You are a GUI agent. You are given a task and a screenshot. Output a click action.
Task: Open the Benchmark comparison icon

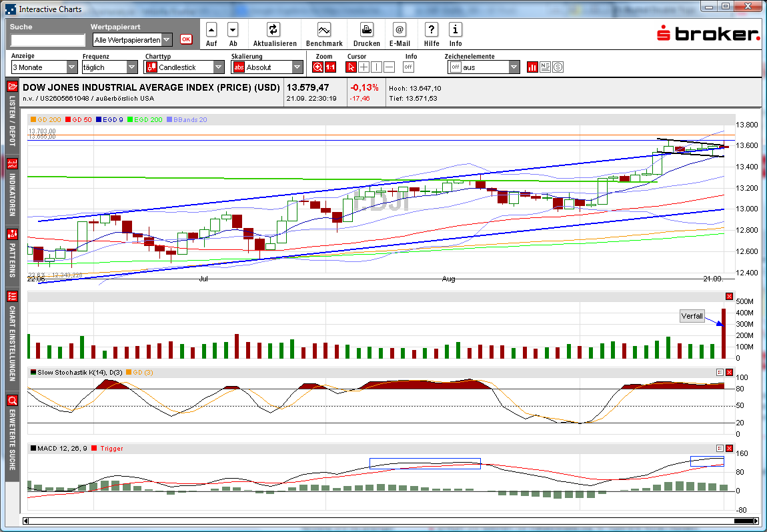(324, 30)
